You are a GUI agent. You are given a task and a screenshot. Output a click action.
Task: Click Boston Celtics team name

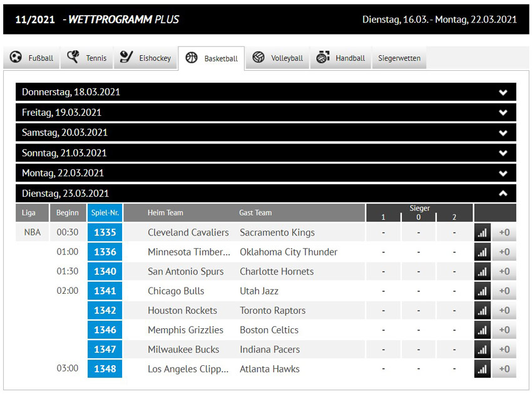(269, 330)
